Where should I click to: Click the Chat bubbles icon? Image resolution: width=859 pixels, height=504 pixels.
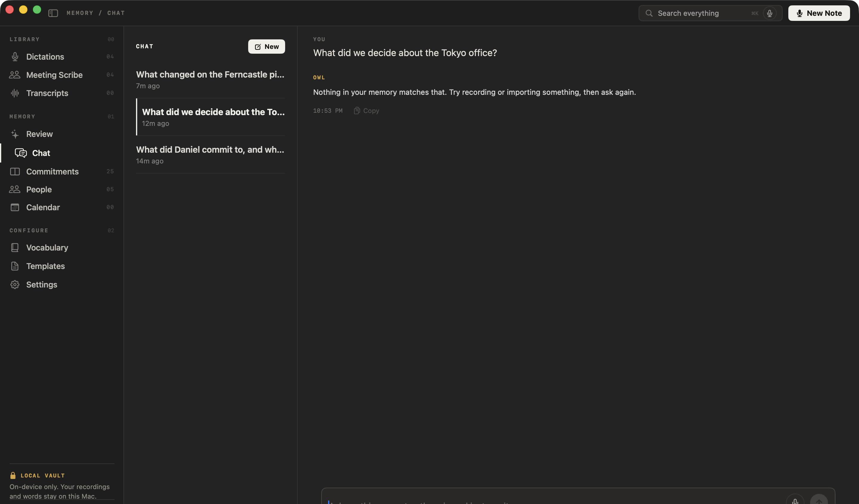pos(21,153)
